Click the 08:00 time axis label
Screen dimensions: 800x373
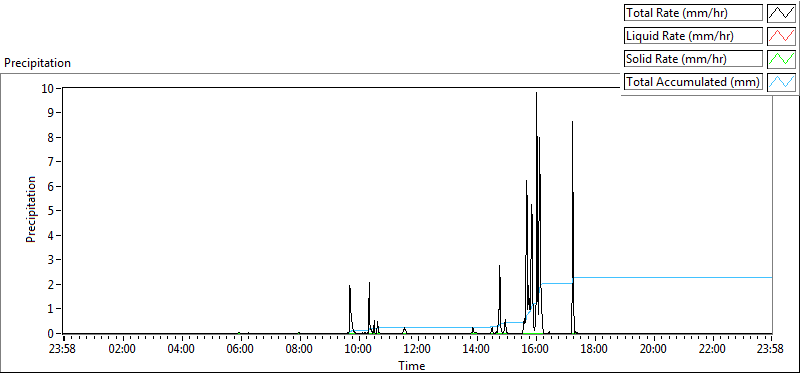pos(299,350)
